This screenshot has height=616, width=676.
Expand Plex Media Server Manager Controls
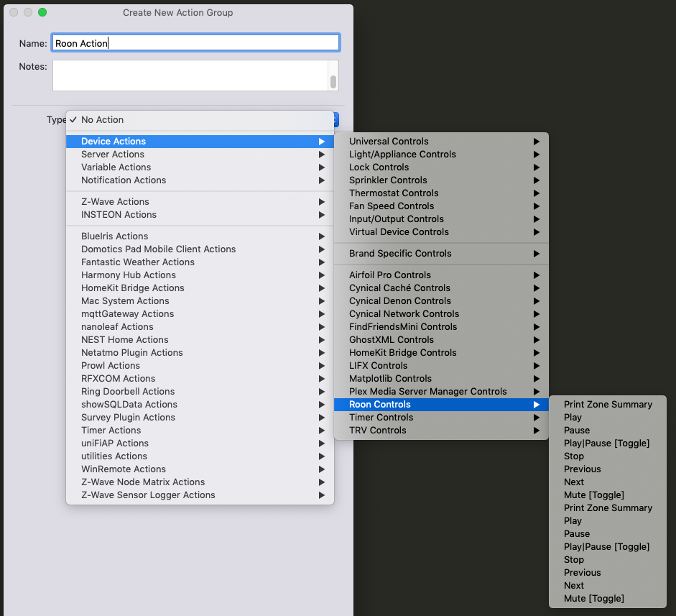click(x=442, y=392)
